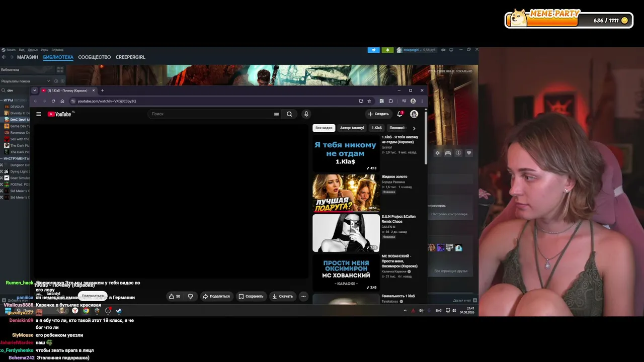Open the Steam Друзья menu
Viewport: 644px width, 362px height.
(33, 50)
